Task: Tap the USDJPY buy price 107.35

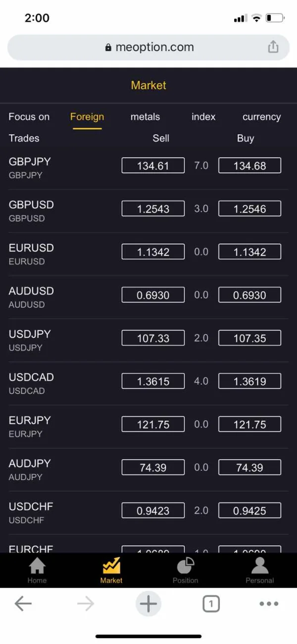Action: click(x=249, y=338)
